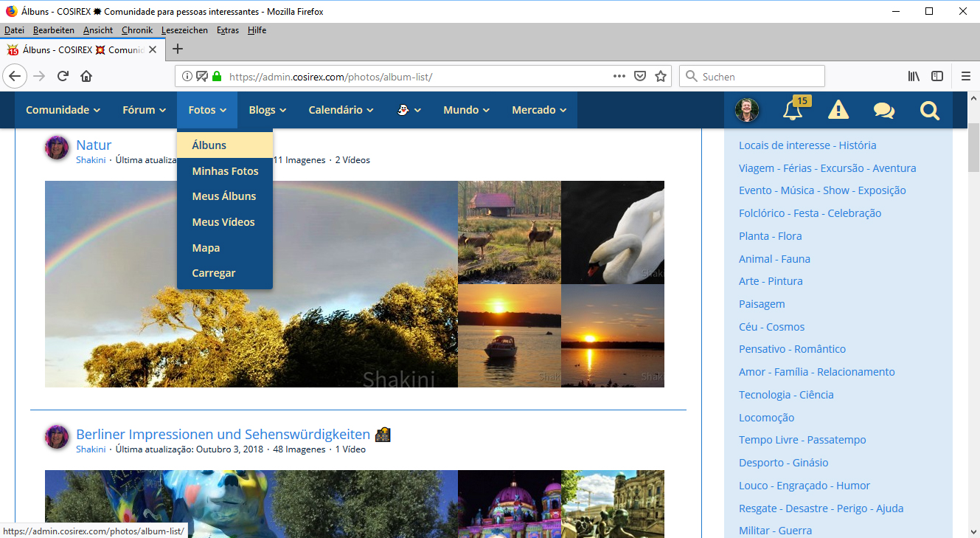
Task: Expand the Mercado dropdown menu
Action: point(539,110)
